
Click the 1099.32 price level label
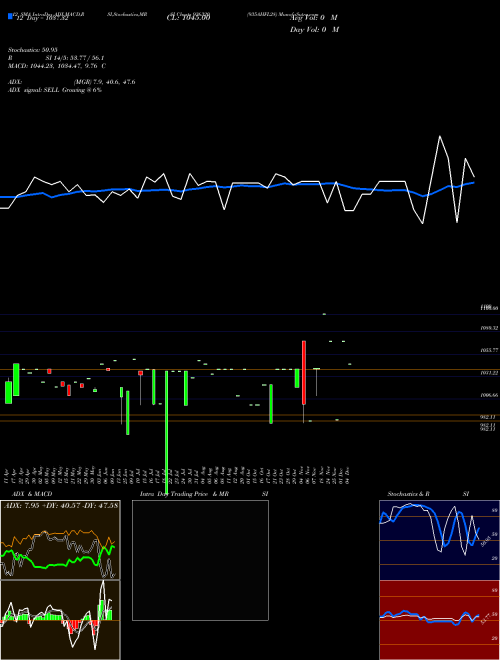click(489, 327)
